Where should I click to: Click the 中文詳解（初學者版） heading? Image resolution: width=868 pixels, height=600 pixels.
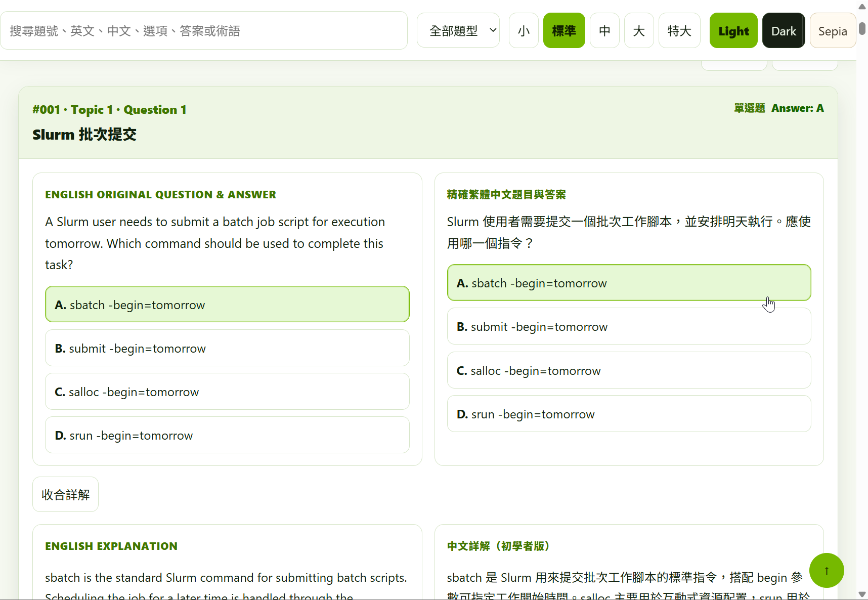[498, 546]
